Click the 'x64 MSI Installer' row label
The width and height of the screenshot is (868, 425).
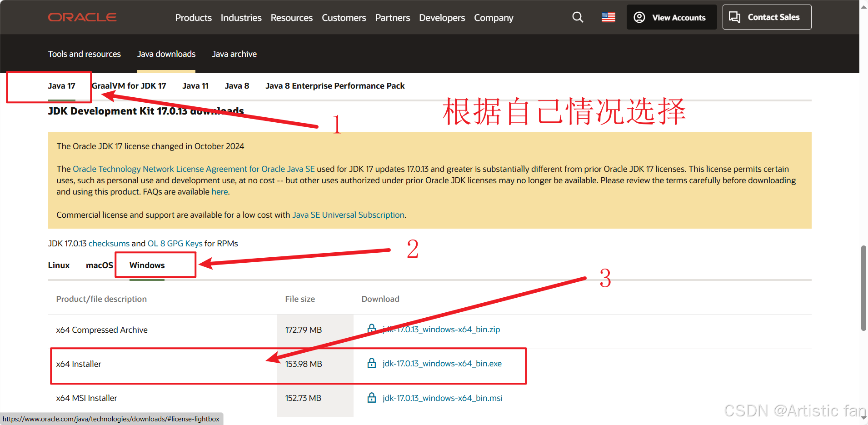tap(87, 398)
